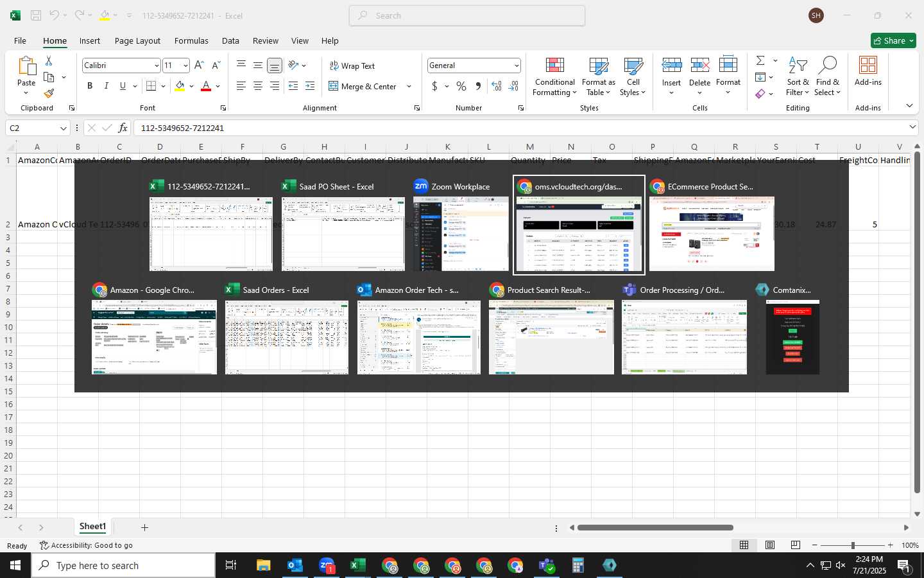Image resolution: width=924 pixels, height=578 pixels.
Task: Open File Explorer from taskbar
Action: tap(264, 565)
